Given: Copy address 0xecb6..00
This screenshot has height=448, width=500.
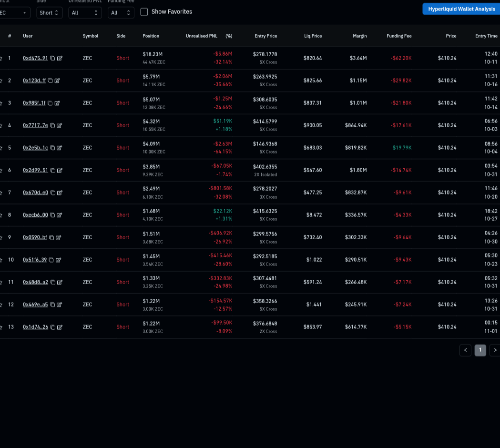Looking at the screenshot, I should pos(52,215).
